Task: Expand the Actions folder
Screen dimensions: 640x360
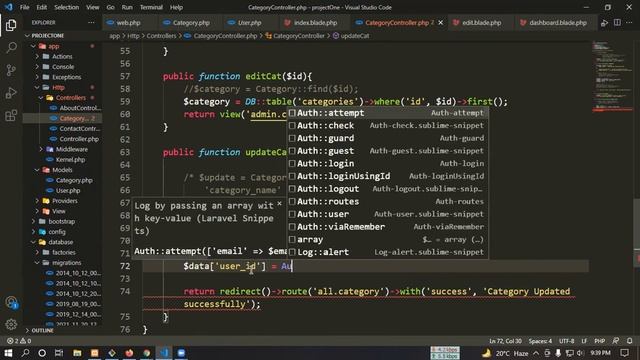Action: (62, 56)
